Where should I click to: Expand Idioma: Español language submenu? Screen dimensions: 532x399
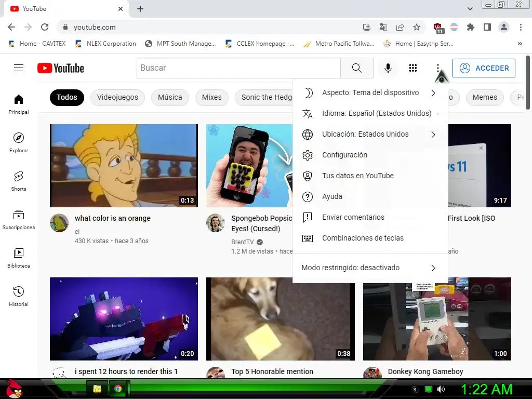370,114
